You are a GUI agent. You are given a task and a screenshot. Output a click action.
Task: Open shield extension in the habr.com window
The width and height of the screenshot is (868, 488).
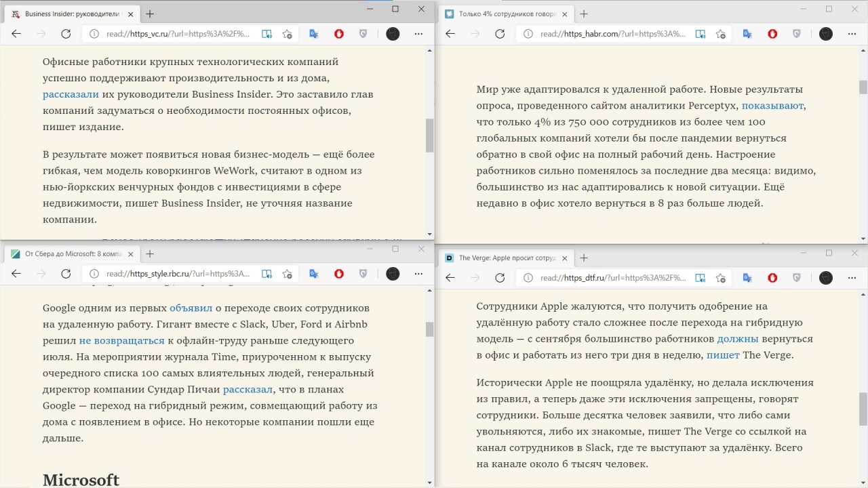click(797, 34)
